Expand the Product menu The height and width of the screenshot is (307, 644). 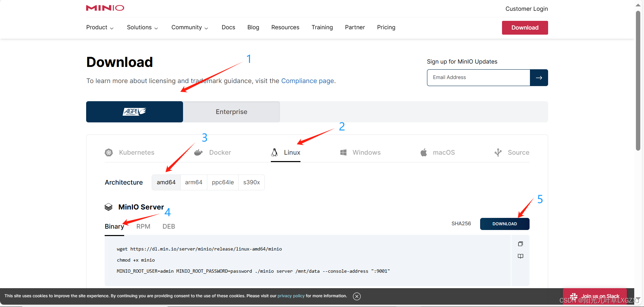pos(100,28)
